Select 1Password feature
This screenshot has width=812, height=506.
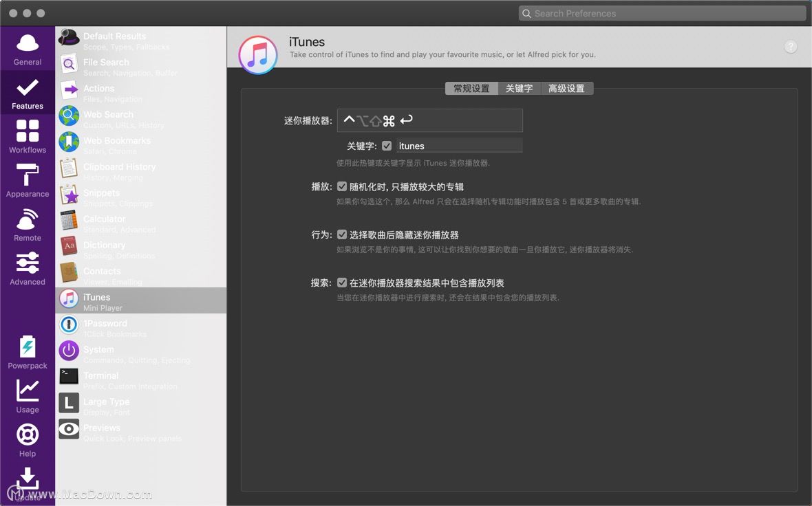141,327
